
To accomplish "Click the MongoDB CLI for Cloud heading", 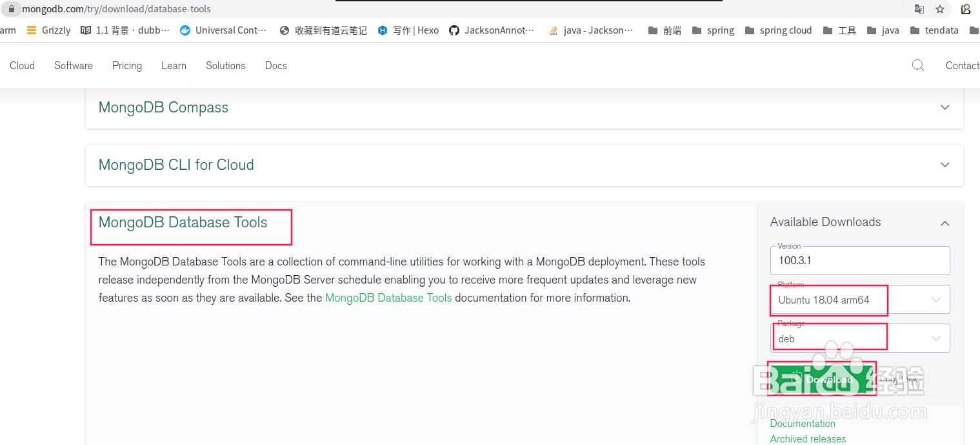I will (x=176, y=165).
